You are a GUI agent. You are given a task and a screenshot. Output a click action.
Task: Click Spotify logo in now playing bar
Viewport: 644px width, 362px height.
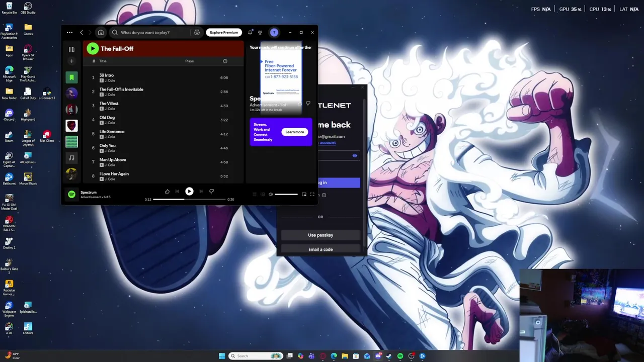pos(71,194)
